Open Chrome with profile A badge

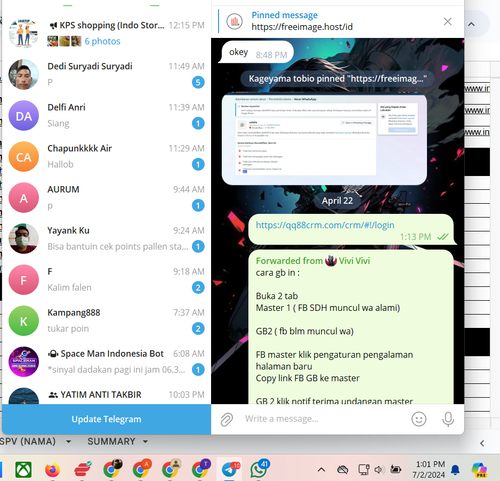[x=141, y=469]
